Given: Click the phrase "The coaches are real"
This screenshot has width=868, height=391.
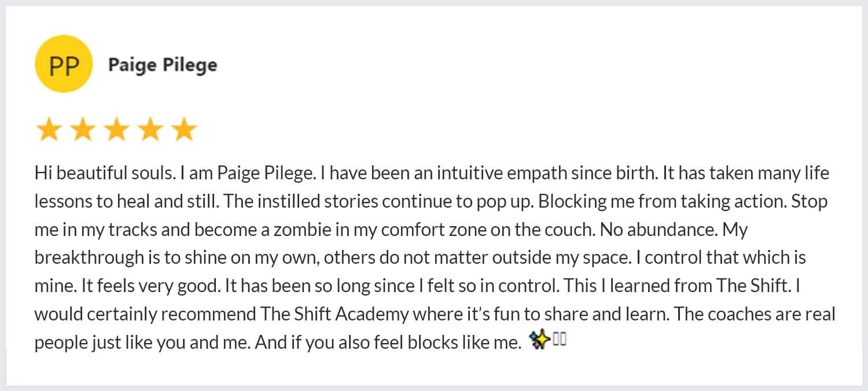Looking at the screenshot, I should click(755, 314).
